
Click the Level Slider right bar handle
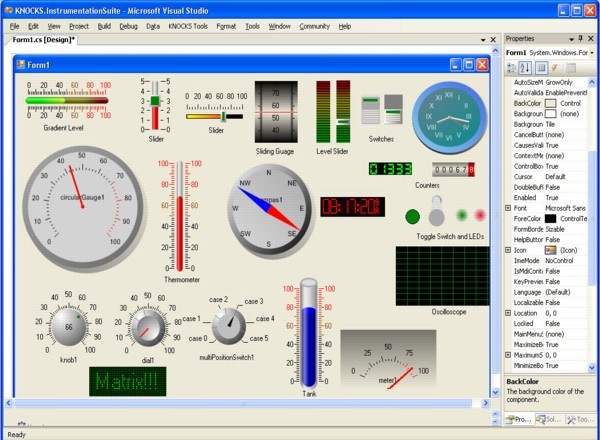[x=343, y=122]
